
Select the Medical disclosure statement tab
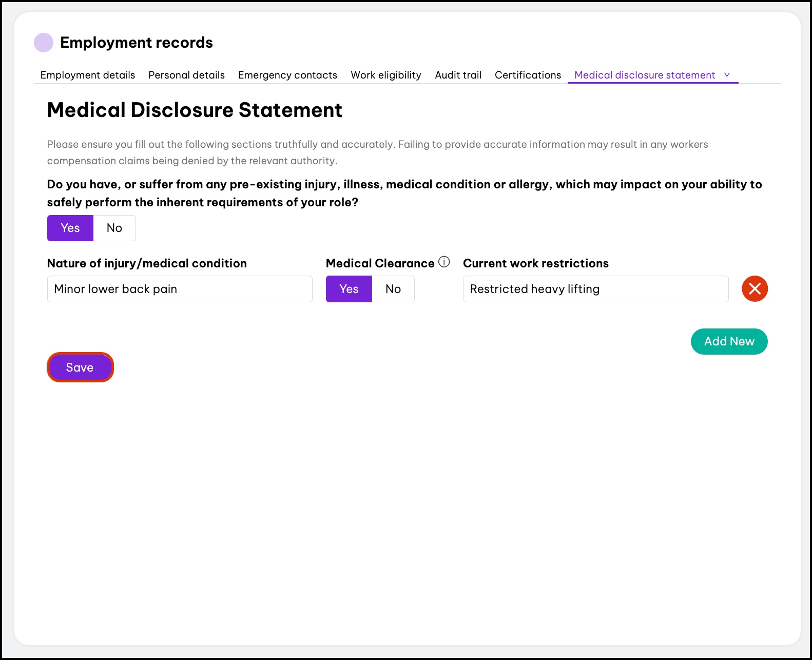[644, 75]
